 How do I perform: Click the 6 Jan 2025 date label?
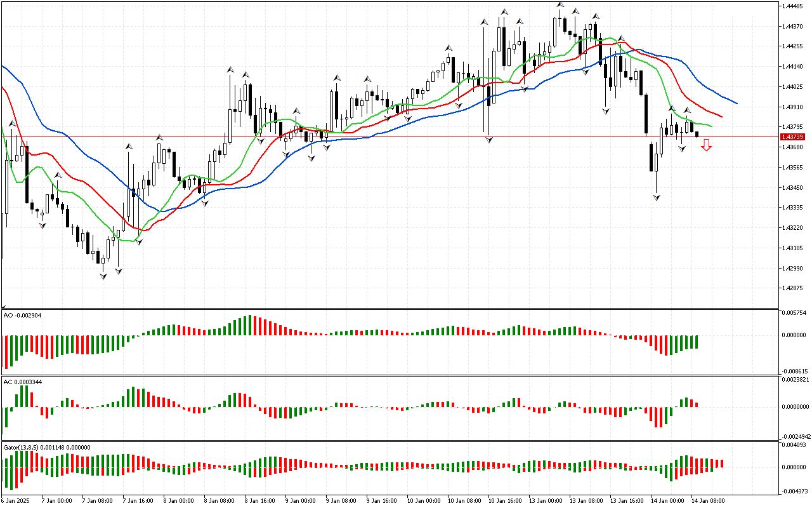pyautogui.click(x=16, y=500)
